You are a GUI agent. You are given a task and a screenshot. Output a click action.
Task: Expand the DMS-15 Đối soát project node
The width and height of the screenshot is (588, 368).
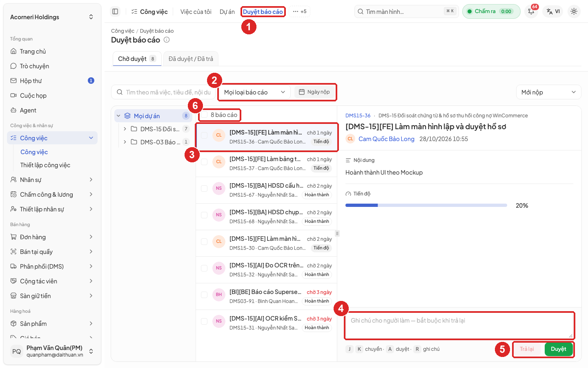pyautogui.click(x=125, y=129)
